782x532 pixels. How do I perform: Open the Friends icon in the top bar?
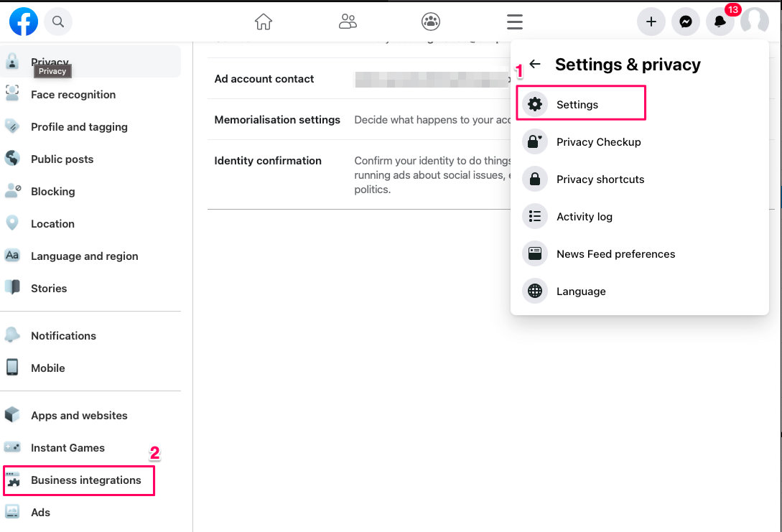pos(348,22)
